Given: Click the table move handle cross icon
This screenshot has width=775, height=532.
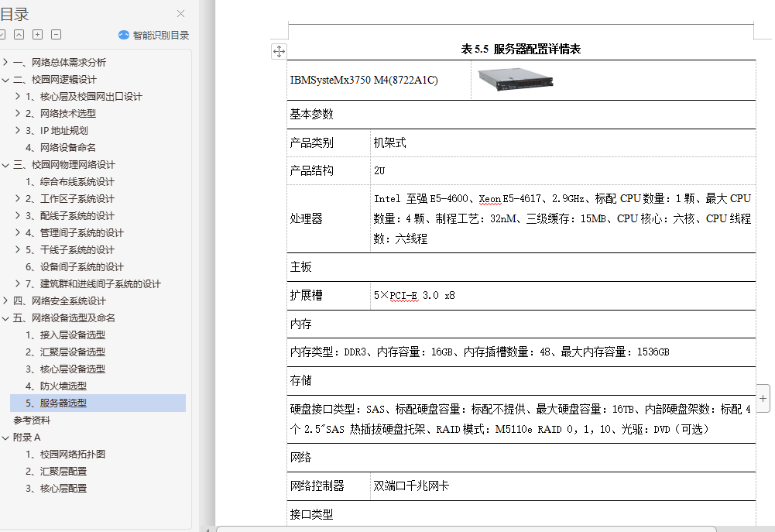Looking at the screenshot, I should click(x=279, y=51).
